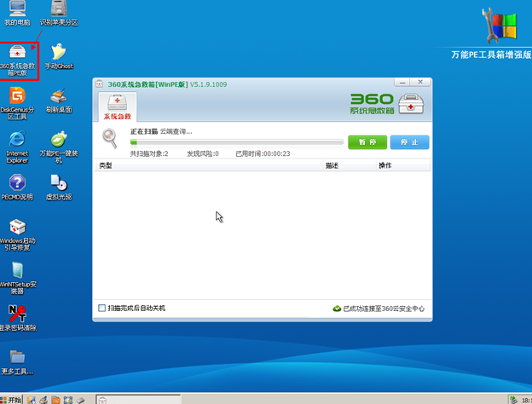Click the green cloud connection status icon
This screenshot has height=404, width=532.
tap(337, 309)
